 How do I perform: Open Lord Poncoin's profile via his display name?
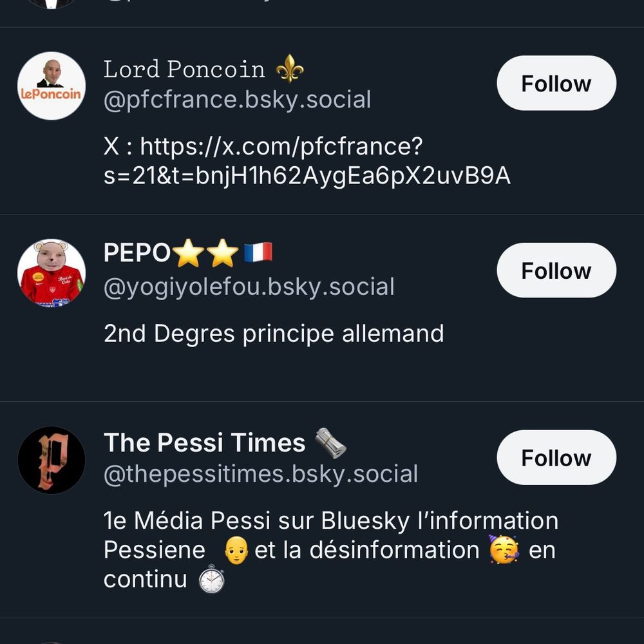pyautogui.click(x=184, y=68)
